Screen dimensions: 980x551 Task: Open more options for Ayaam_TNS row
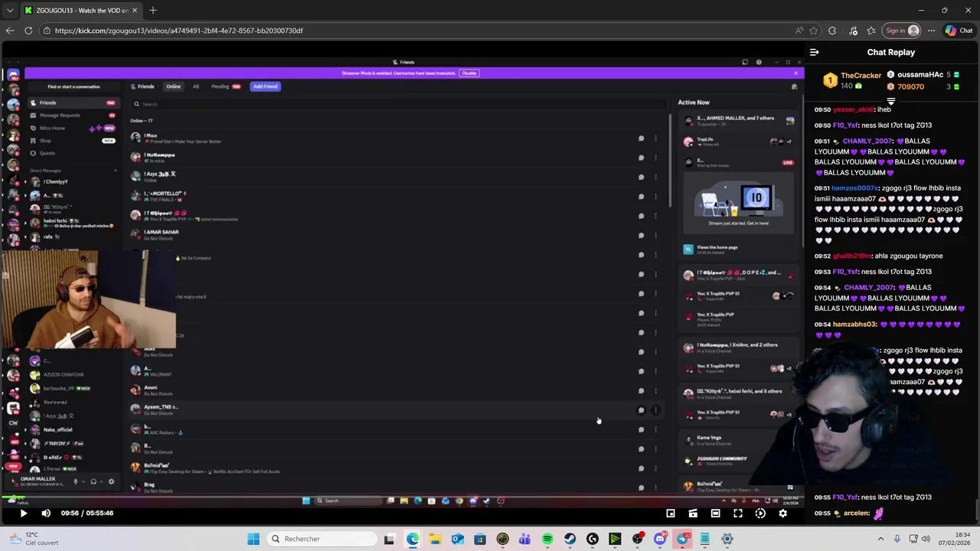(655, 410)
